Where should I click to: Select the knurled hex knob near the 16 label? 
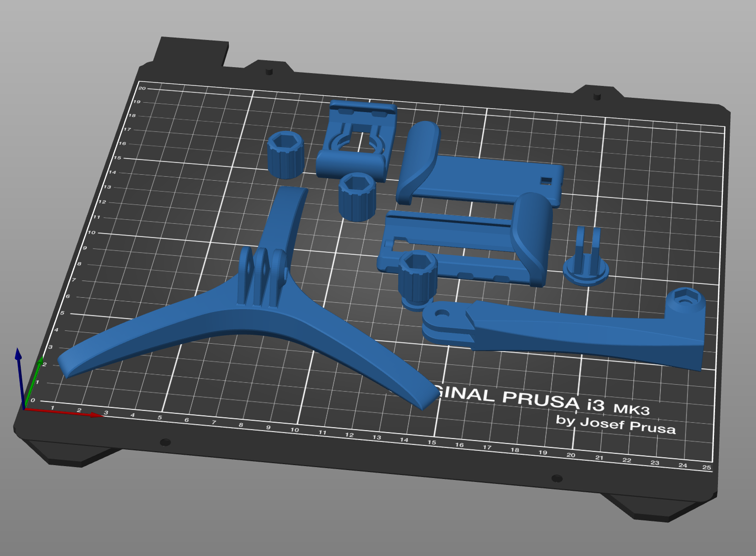pos(285,155)
